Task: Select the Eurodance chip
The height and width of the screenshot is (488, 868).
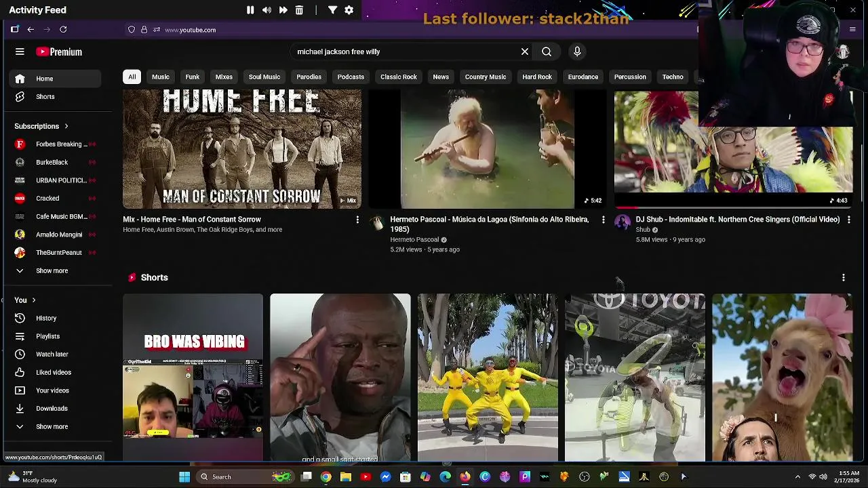Action: [x=583, y=77]
